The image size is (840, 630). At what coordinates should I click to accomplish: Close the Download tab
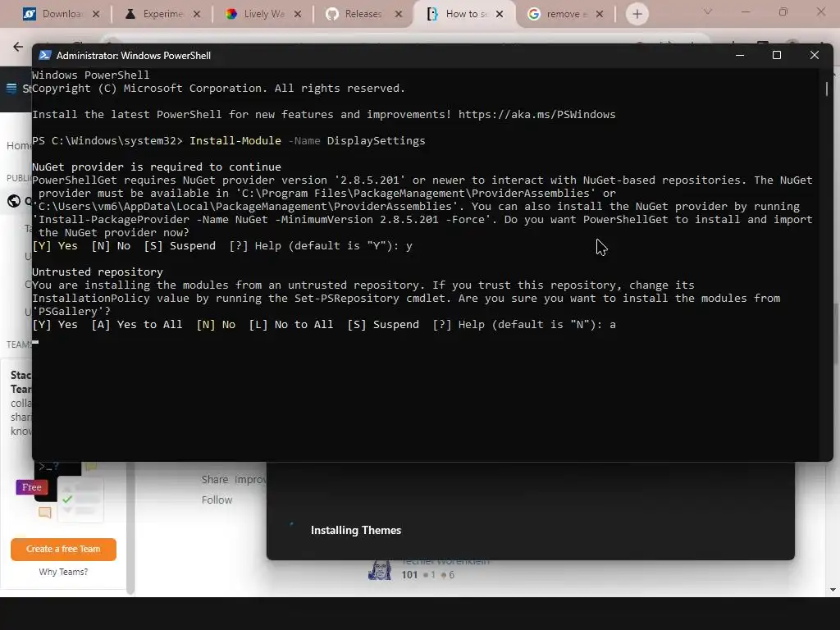click(x=96, y=15)
